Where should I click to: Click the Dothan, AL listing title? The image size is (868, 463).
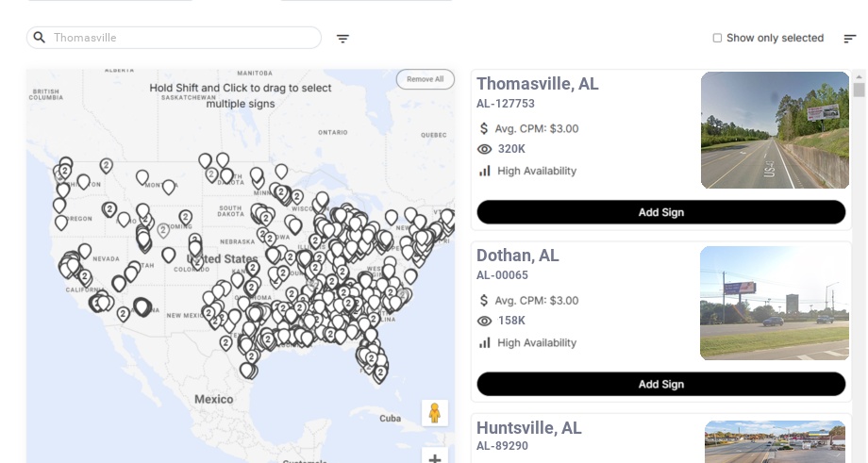(517, 256)
